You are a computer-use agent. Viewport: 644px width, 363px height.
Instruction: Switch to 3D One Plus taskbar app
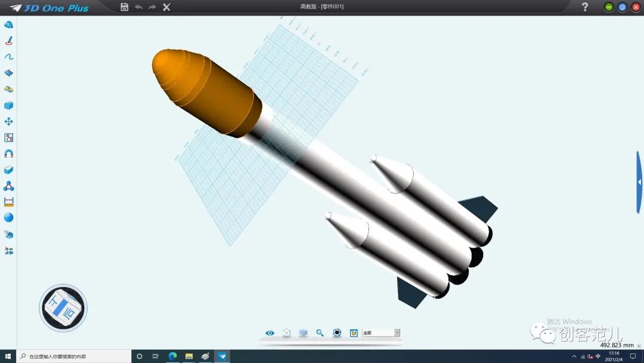coord(222,356)
